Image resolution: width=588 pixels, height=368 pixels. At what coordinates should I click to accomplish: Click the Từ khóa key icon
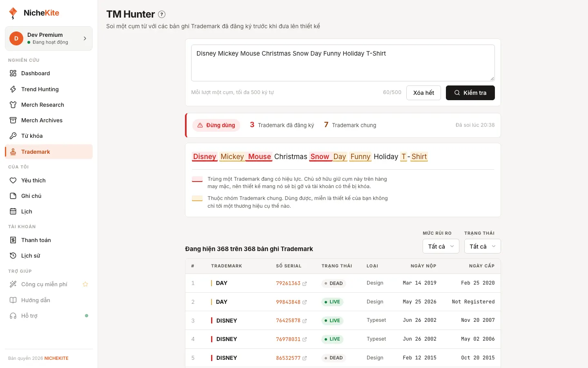click(x=13, y=136)
